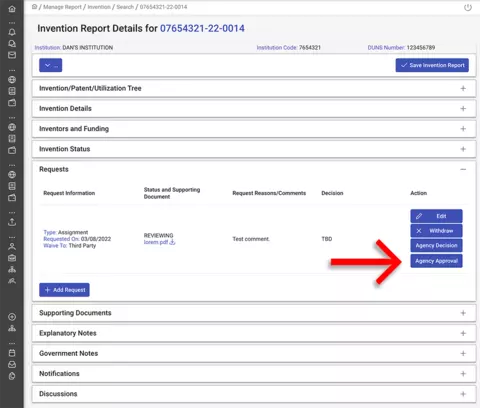Image resolution: width=480 pixels, height=408 pixels.
Task: Click the Action column header
Action: click(418, 193)
